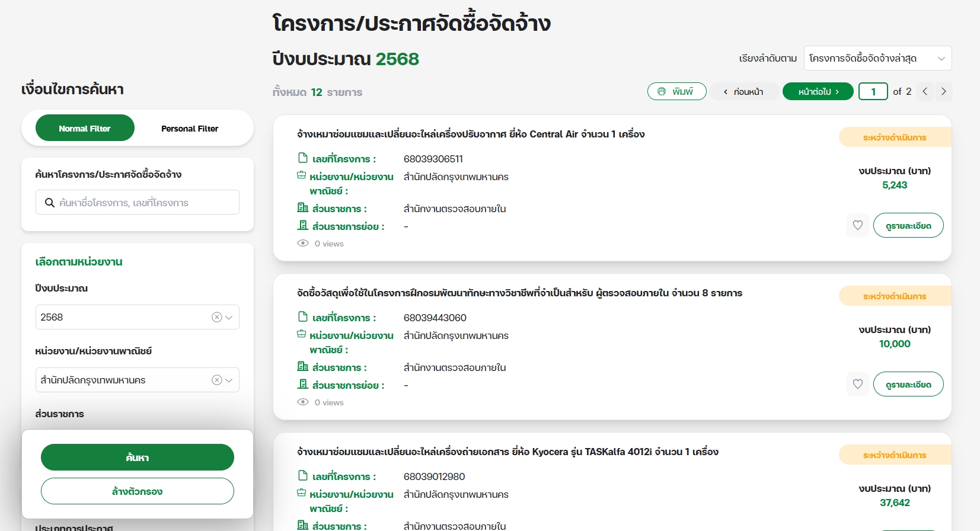Open the หน่วยงาน/หน่วยงานพาณิชย์ dropdown
Image resolution: width=980 pixels, height=531 pixels.
(x=229, y=380)
